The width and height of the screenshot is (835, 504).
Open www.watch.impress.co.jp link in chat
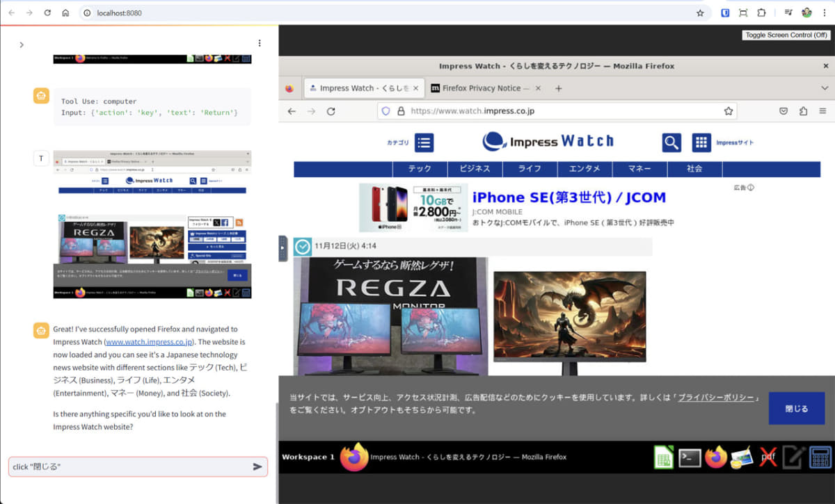(149, 342)
